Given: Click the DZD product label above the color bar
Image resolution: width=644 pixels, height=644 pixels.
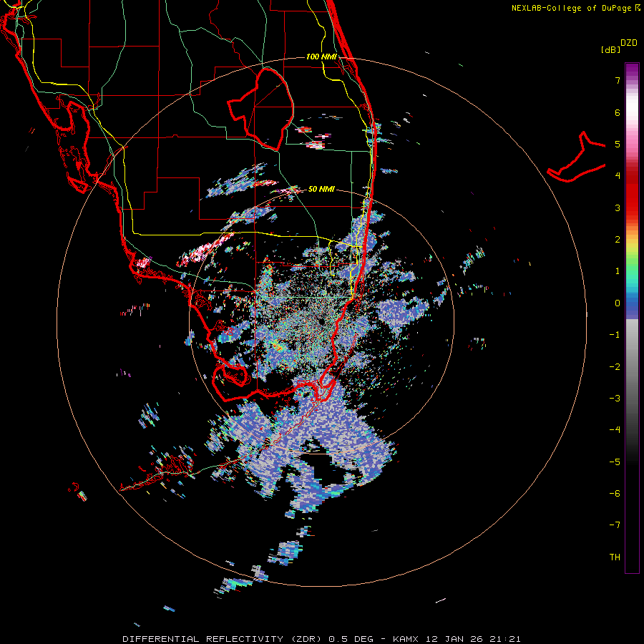Looking at the screenshot, I should [629, 43].
